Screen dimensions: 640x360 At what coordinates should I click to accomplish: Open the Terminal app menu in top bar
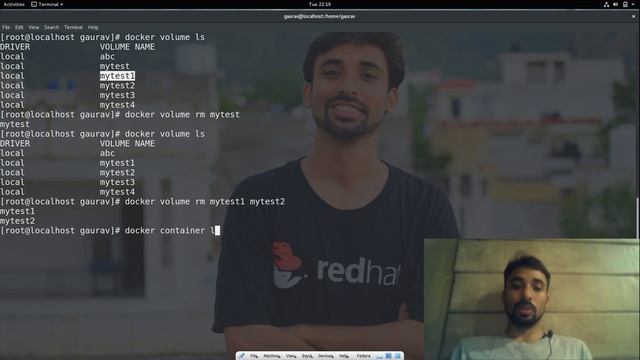click(47, 4)
